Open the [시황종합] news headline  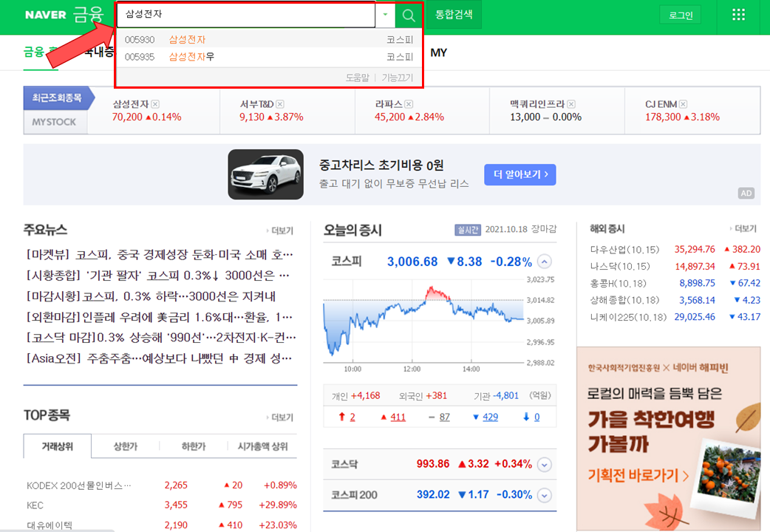pyautogui.click(x=157, y=275)
